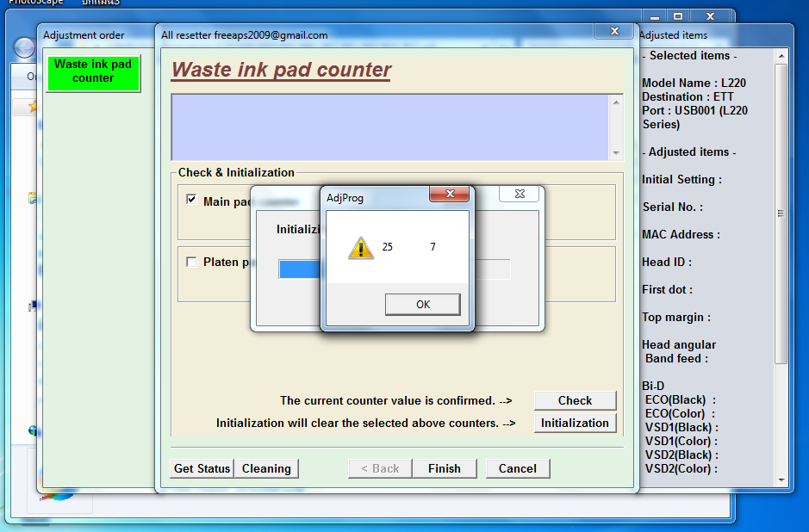
Task: Click the Cleaning button
Action: 266,468
